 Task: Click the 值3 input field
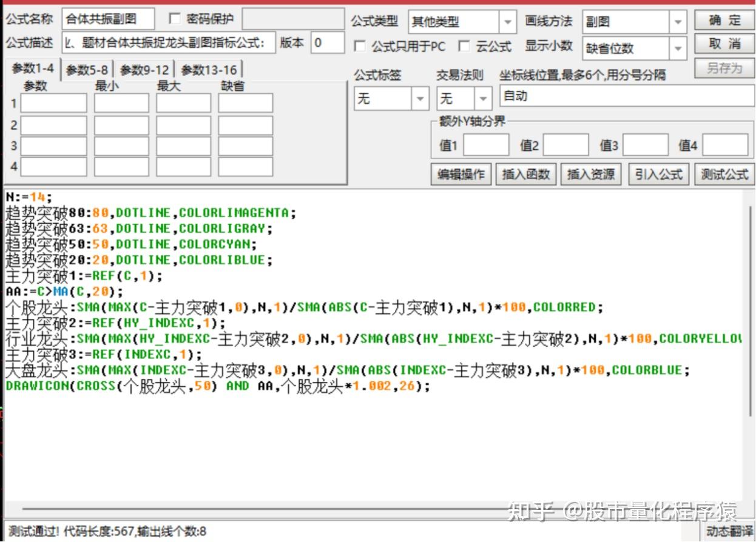(646, 146)
